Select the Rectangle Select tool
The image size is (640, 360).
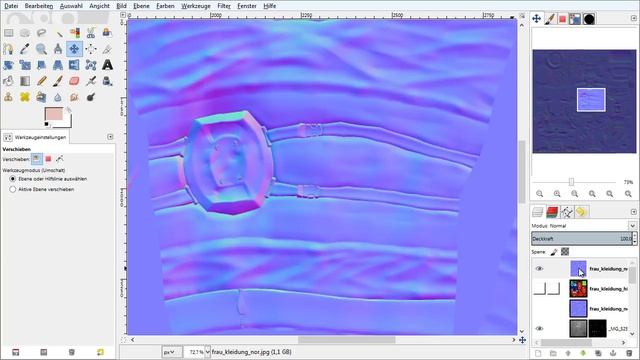(9, 33)
